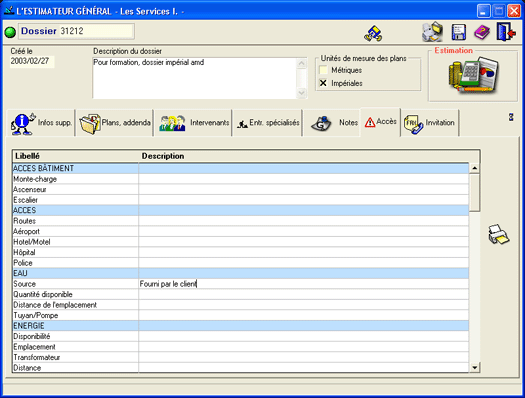Open the purple help book icon
525x398 pixels.
tap(481, 32)
